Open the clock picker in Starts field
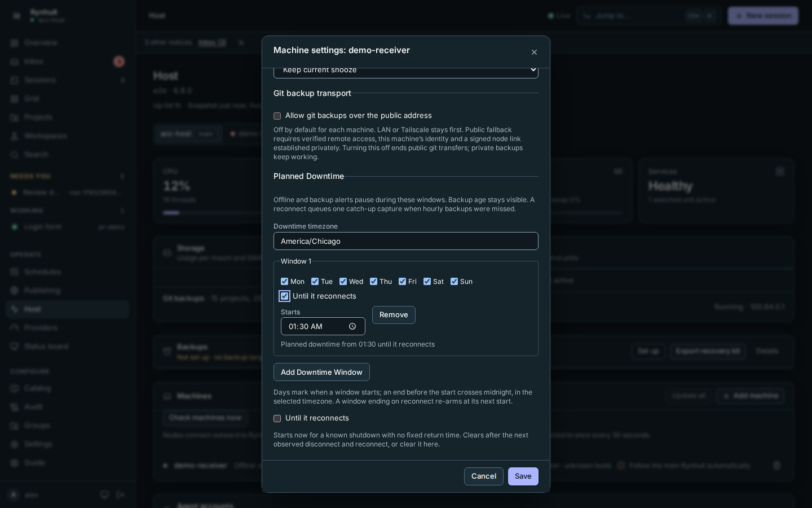 (x=352, y=326)
